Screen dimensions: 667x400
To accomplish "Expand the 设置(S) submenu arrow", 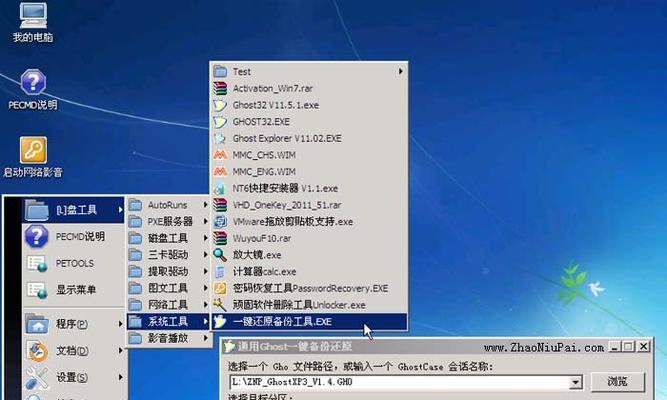I will (120, 377).
